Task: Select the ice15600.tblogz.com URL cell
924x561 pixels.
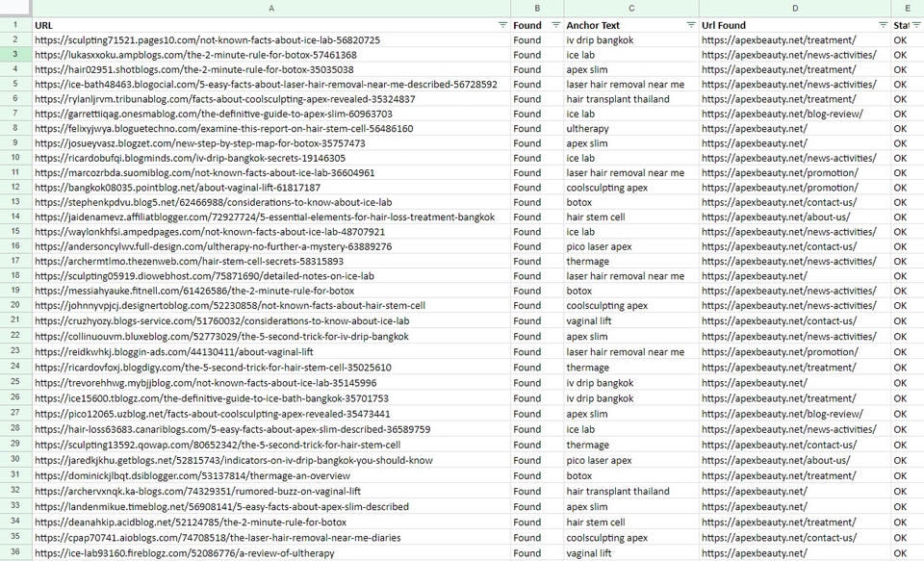Action: tap(271, 398)
